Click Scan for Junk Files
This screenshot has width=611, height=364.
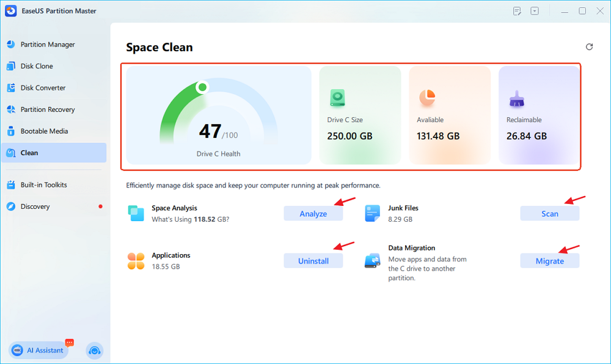(549, 213)
